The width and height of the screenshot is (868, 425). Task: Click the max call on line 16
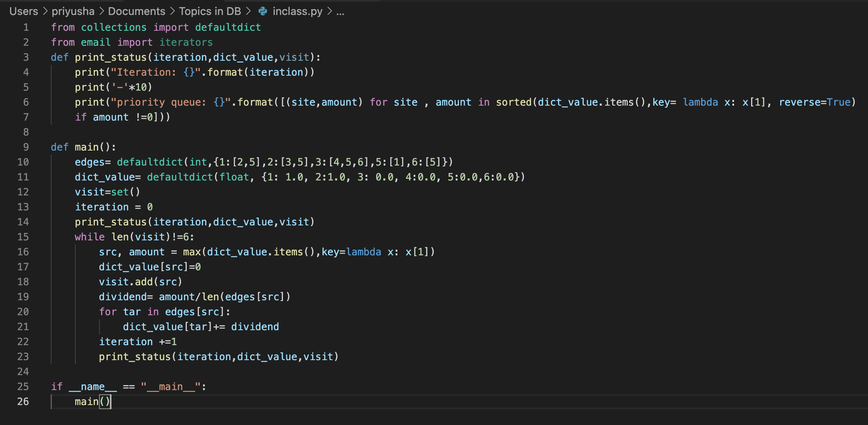point(192,252)
